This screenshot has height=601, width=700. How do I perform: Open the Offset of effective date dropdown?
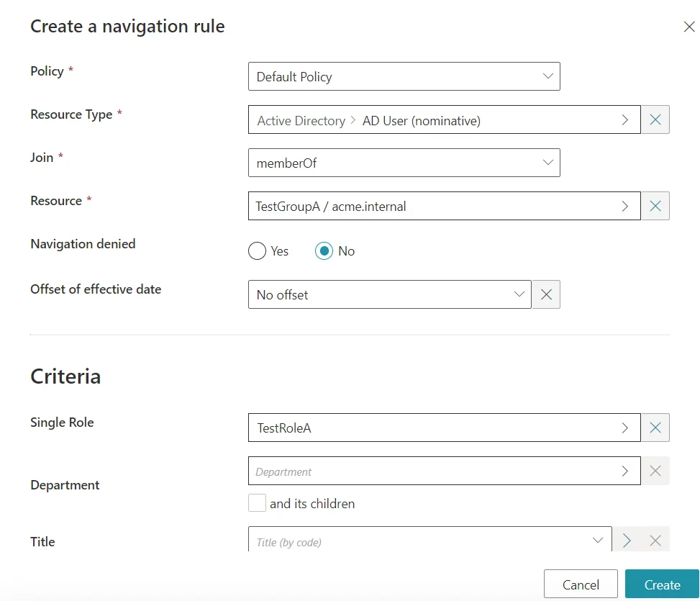(390, 294)
